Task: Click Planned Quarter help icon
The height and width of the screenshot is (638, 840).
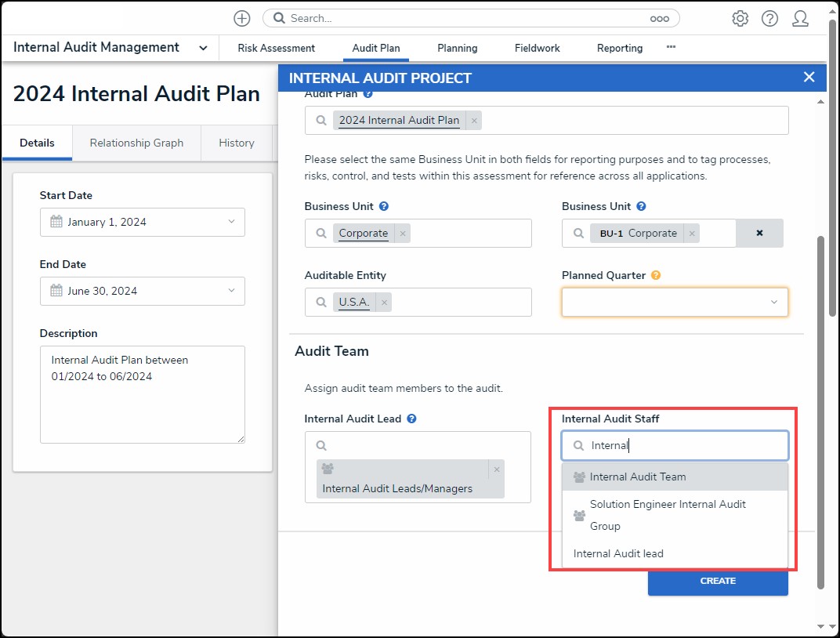Action: (x=656, y=276)
